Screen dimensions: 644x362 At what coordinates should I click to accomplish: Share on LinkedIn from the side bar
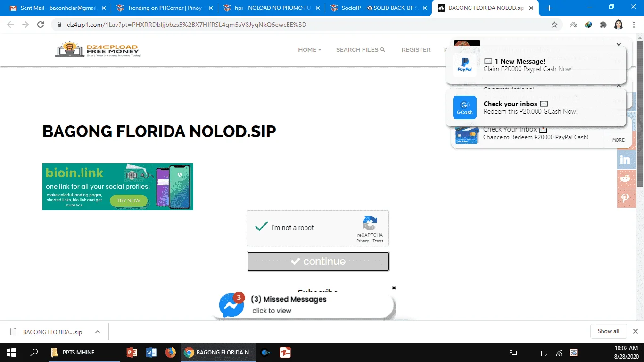626,160
